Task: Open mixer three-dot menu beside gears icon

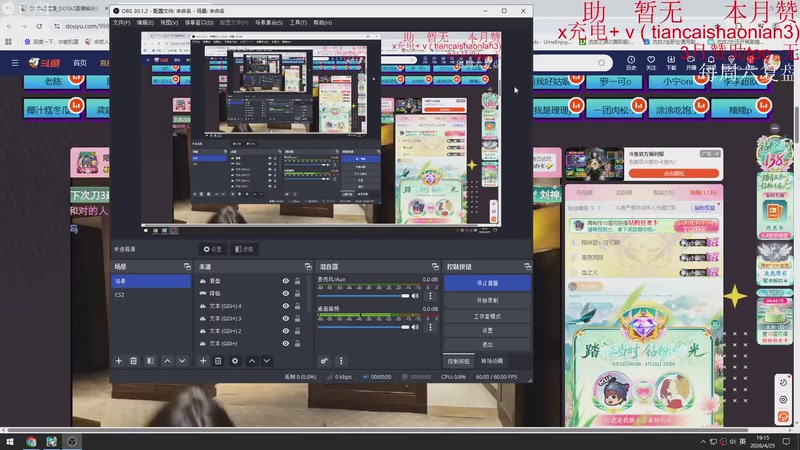Action: 341,361
